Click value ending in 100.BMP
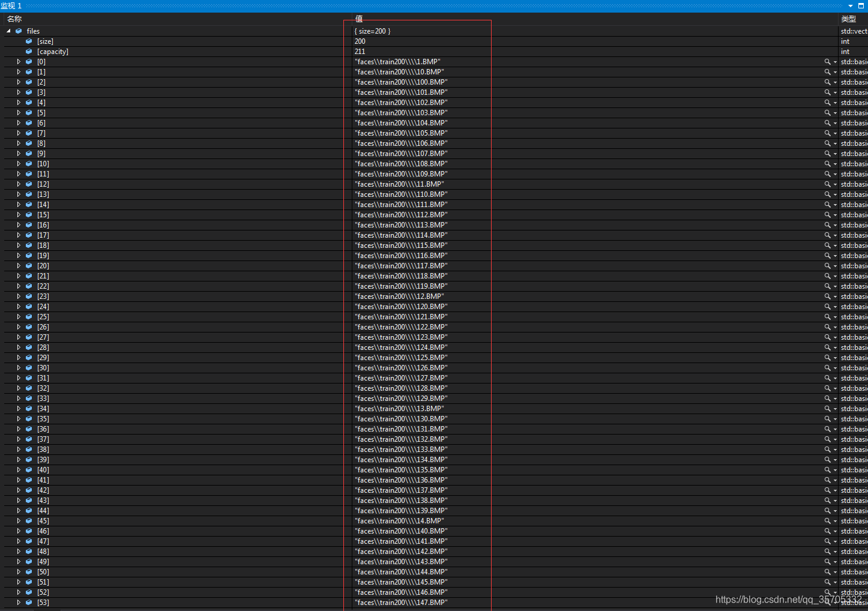Image resolution: width=868 pixels, height=611 pixels. (401, 82)
